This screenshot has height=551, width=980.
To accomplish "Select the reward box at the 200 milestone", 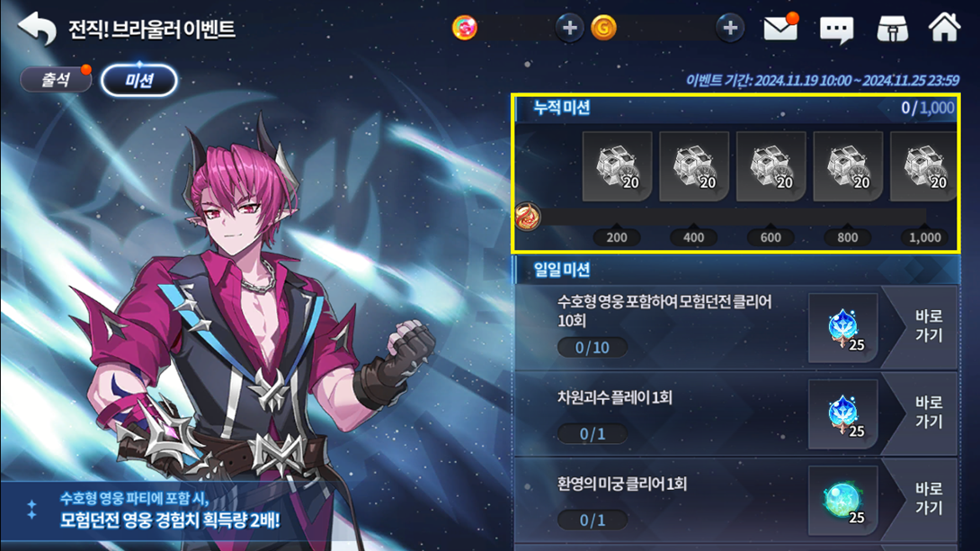I will pos(617,166).
